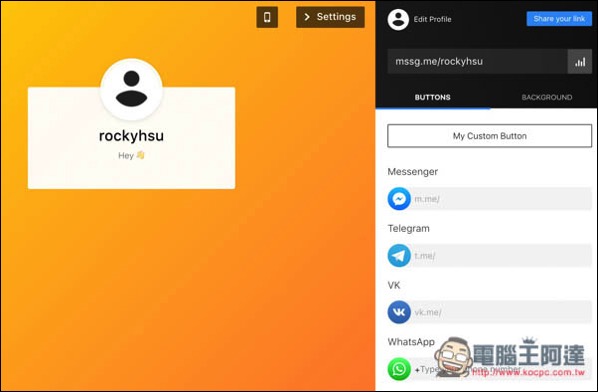The image size is (598, 392).
Task: Click the WhatsApp section label
Action: 411,342
